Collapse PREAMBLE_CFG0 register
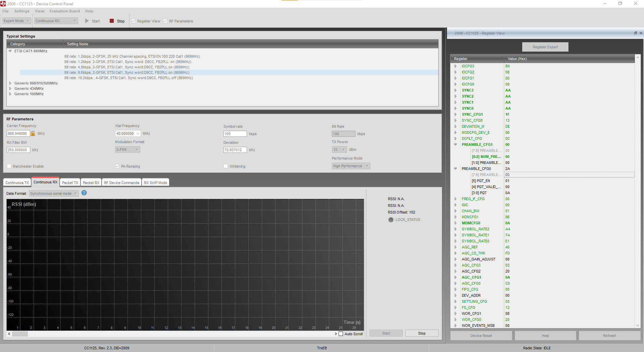644x352 pixels. (x=455, y=169)
